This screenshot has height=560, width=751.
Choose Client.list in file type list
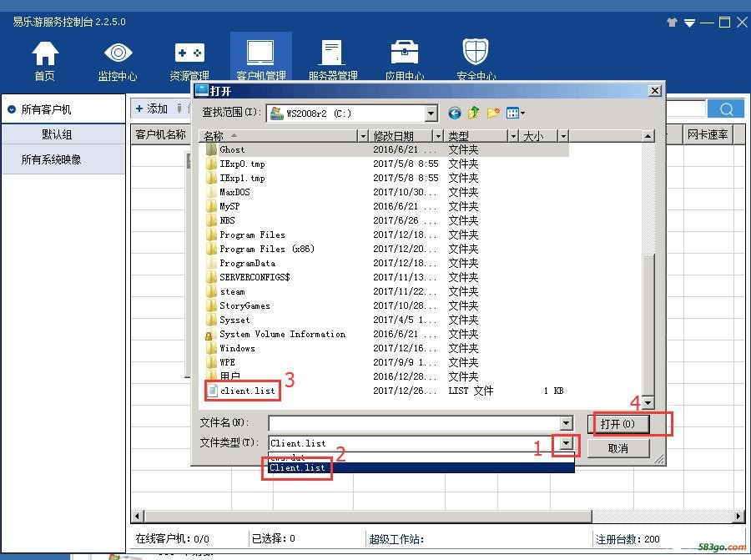pos(421,467)
